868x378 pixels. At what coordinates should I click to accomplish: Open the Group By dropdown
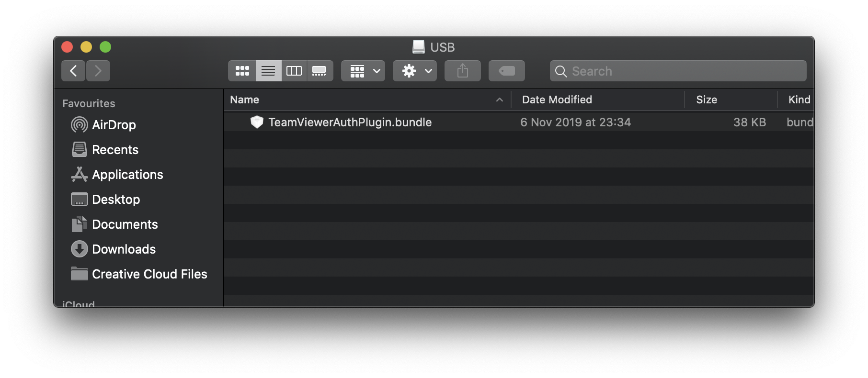click(363, 70)
